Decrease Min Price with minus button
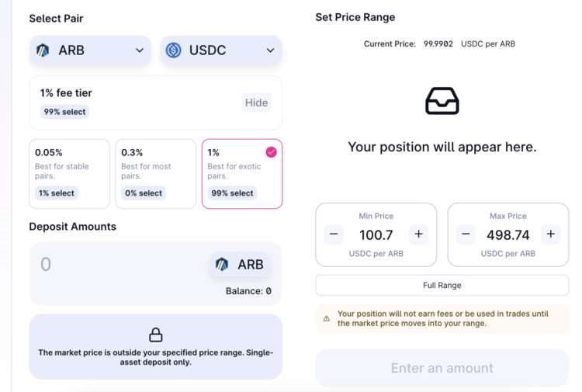The image size is (582, 392). click(334, 234)
